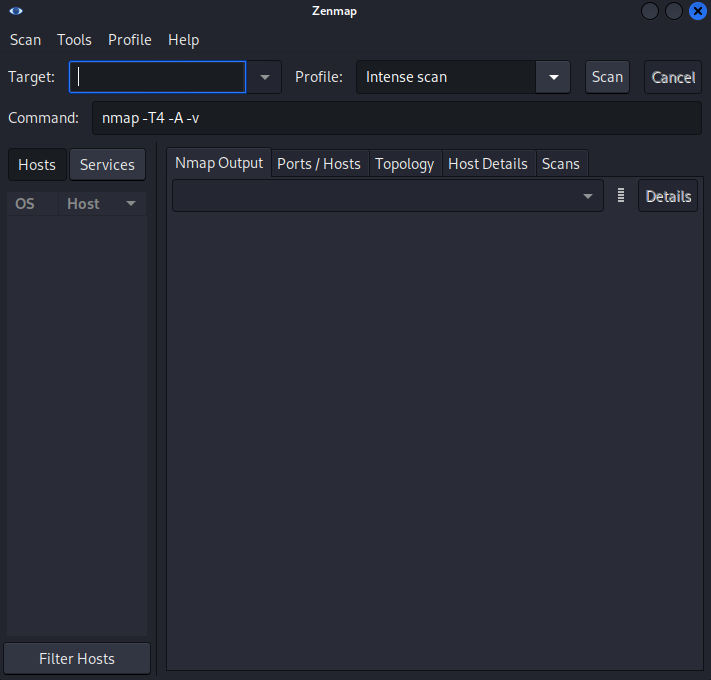Click the Intense scan profile field
Image resolution: width=711 pixels, height=680 pixels.
(446, 77)
